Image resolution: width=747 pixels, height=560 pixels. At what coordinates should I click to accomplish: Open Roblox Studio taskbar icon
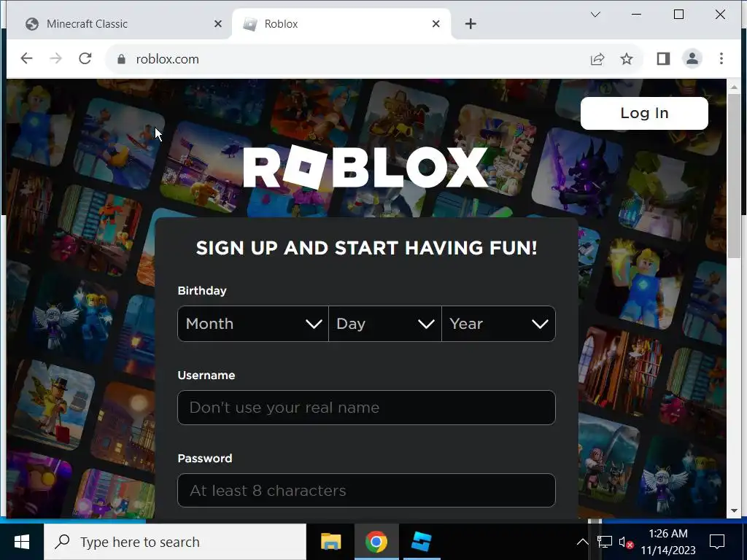pos(421,542)
